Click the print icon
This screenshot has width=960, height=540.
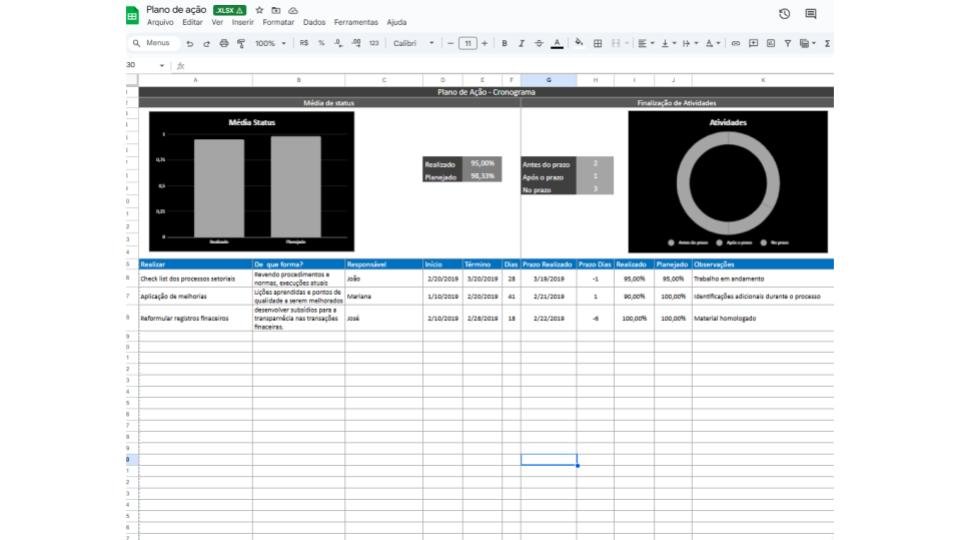click(224, 44)
